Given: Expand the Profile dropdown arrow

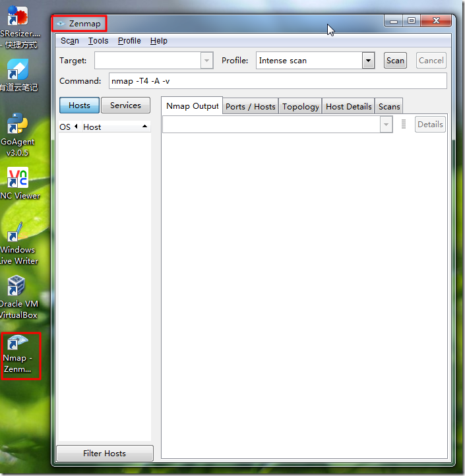Looking at the screenshot, I should (368, 61).
